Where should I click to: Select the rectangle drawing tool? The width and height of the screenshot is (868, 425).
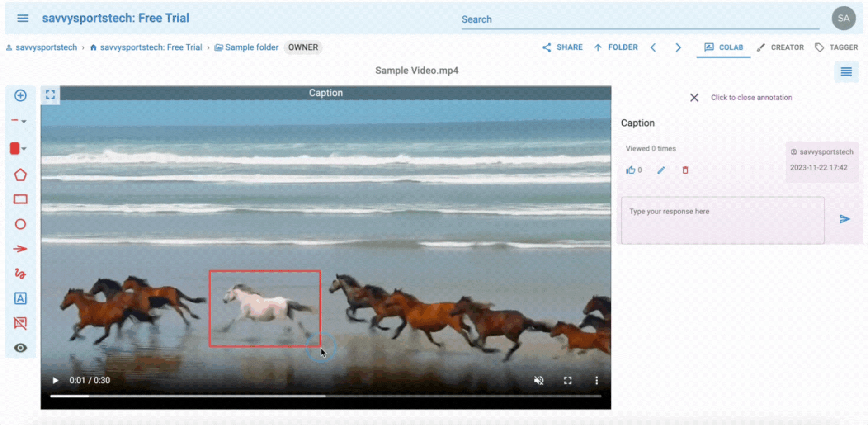coord(20,199)
